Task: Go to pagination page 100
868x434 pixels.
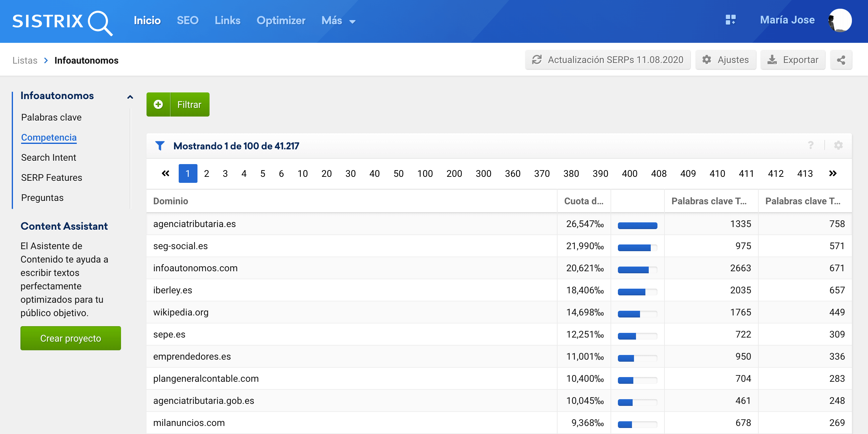Action: pos(424,173)
